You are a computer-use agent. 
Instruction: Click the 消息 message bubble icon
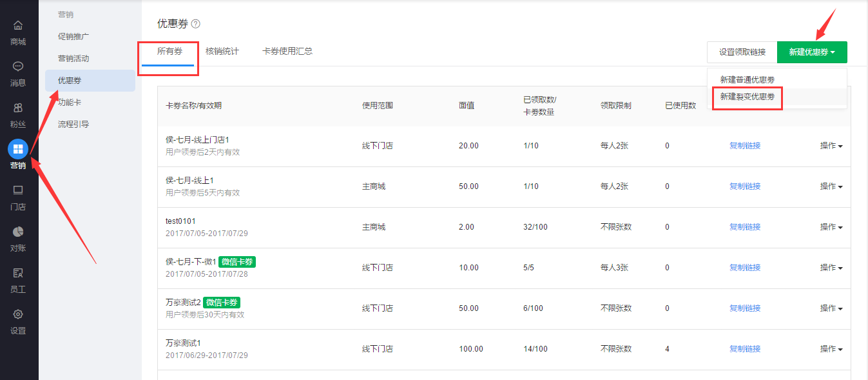pos(18,66)
